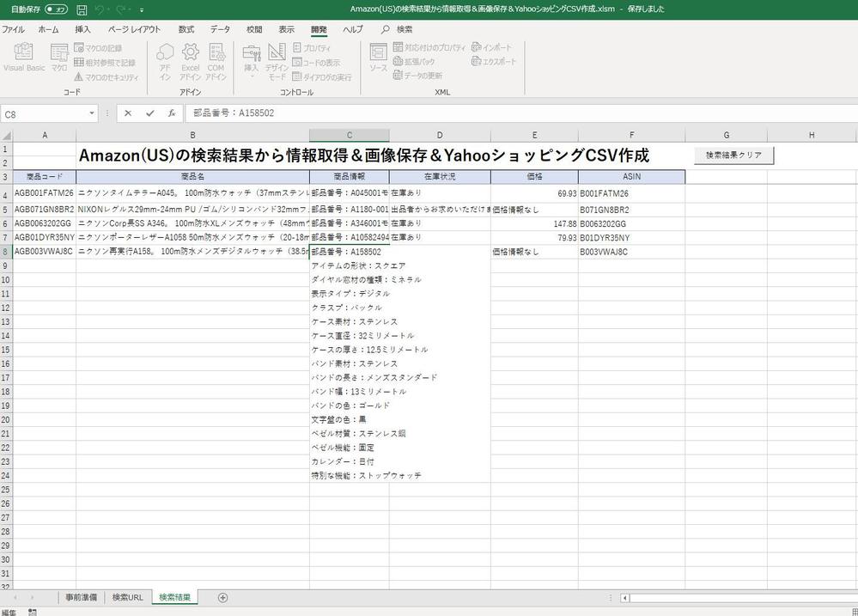The height and width of the screenshot is (616, 858).
Task: Open Insert Function (fx) dialog
Action: 171,113
